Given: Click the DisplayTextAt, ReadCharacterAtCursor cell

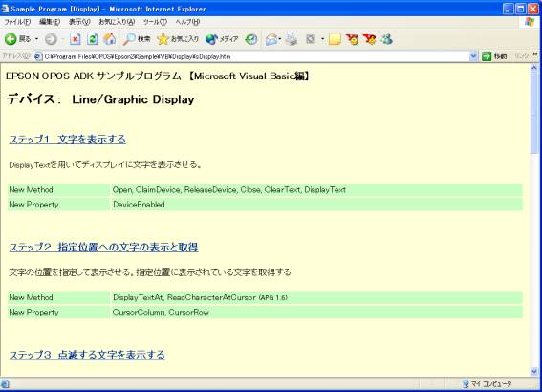Looking at the screenshot, I should coord(316,297).
